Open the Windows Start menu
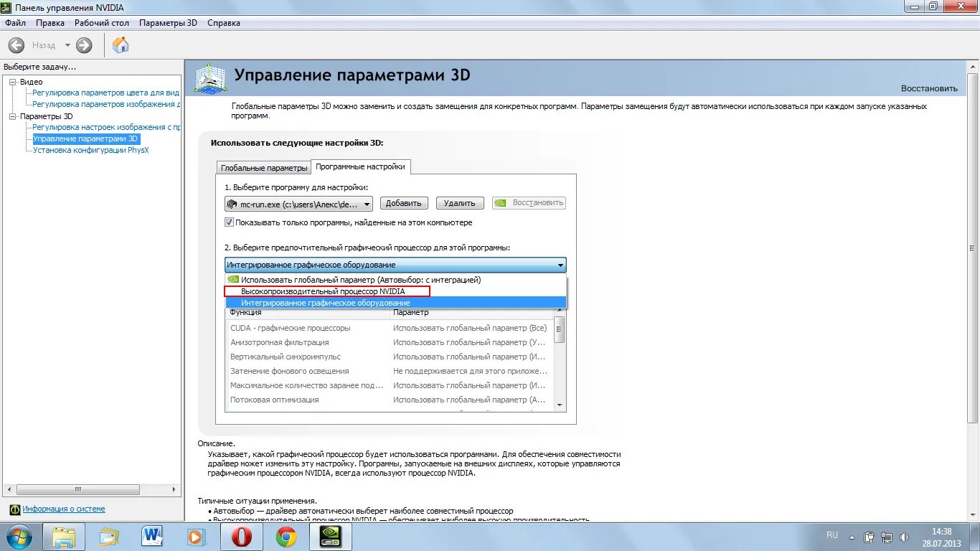The height and width of the screenshot is (551, 980). click(x=18, y=537)
